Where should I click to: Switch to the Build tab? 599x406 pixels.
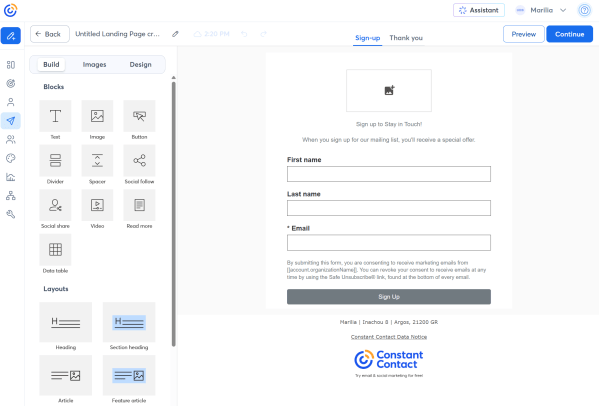click(x=51, y=65)
